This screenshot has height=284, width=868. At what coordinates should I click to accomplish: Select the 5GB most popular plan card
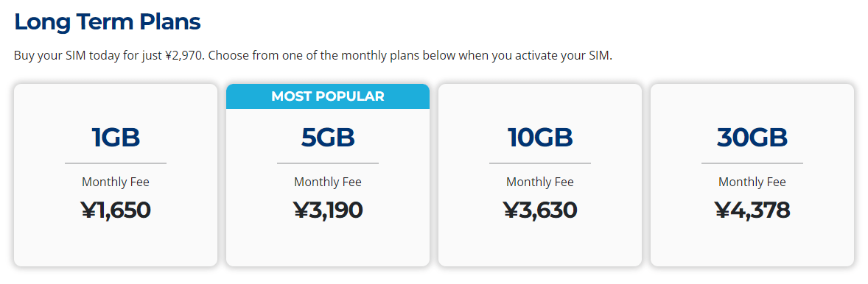[328, 175]
